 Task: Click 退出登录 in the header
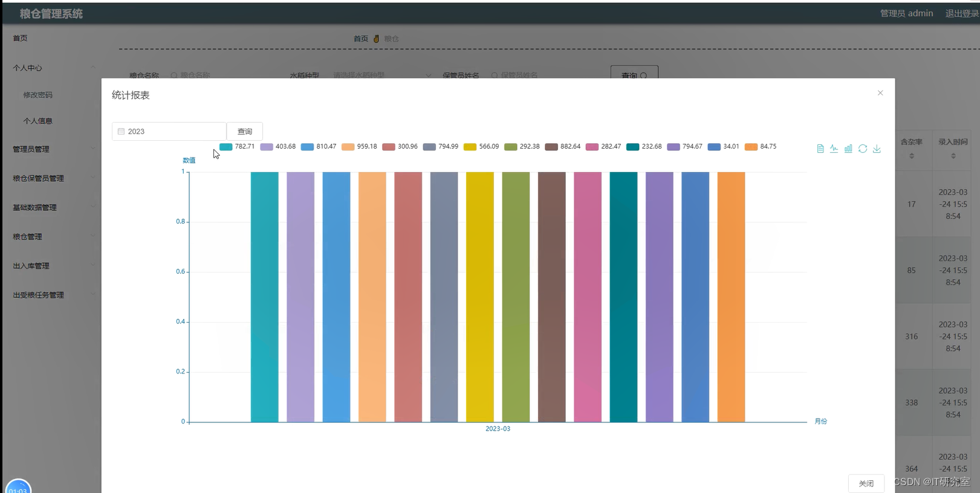pos(962,13)
